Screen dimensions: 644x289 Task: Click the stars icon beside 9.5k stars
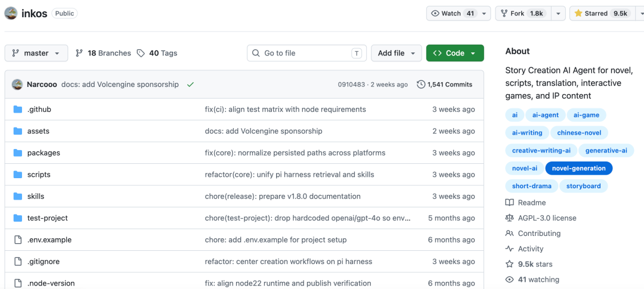[x=509, y=265]
